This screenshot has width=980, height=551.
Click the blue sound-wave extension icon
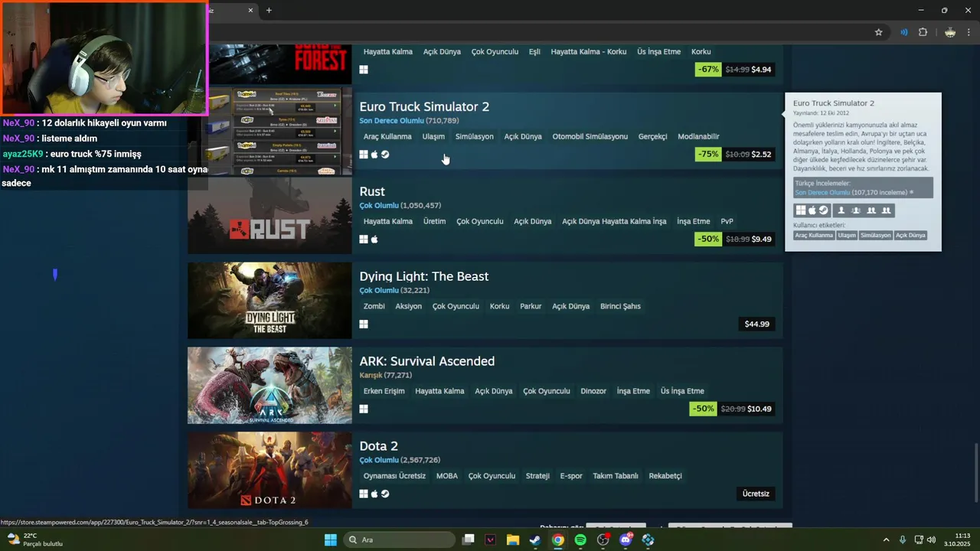click(x=904, y=32)
